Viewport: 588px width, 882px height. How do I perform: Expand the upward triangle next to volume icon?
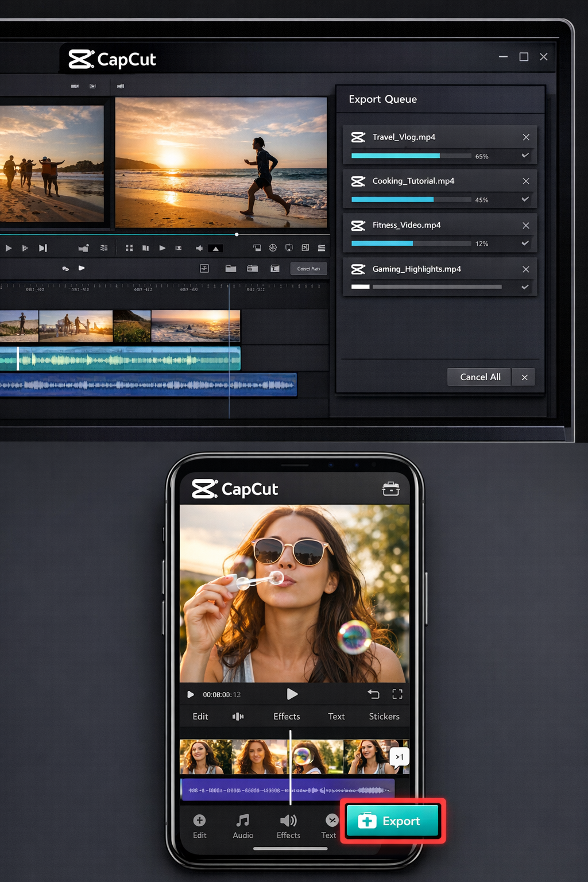pos(215,249)
